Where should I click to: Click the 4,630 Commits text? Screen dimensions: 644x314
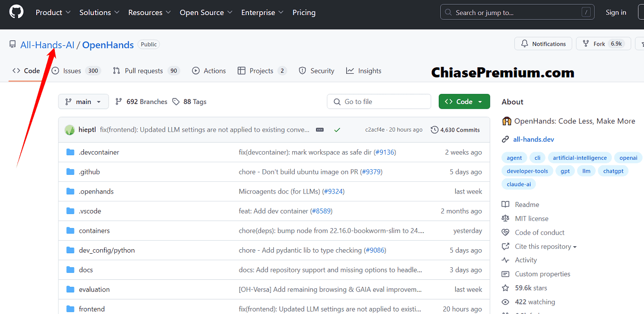tap(460, 130)
